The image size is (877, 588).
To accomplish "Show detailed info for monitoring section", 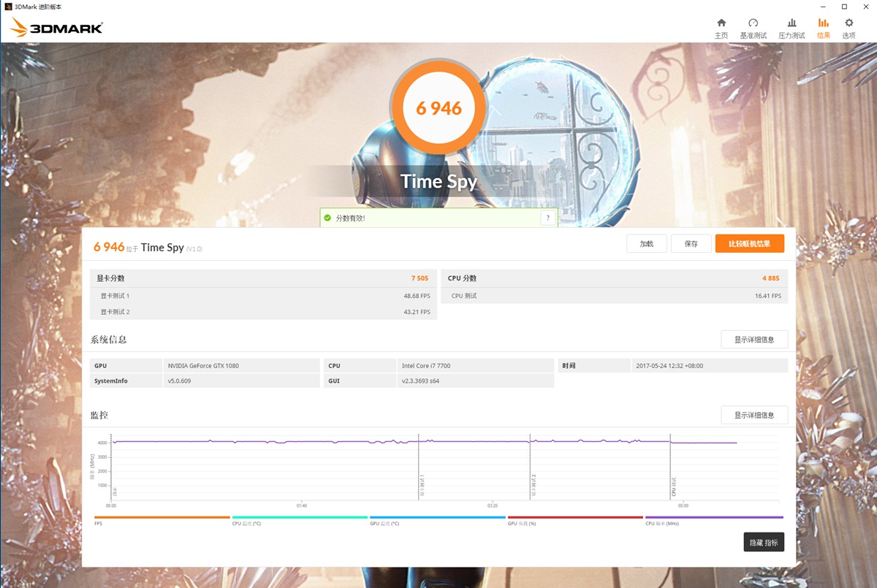I will point(754,415).
